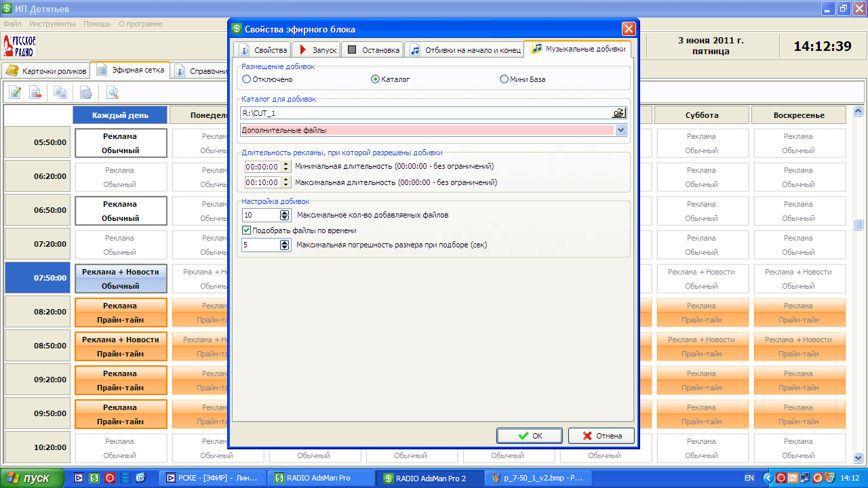Image resolution: width=868 pixels, height=488 pixels.
Task: Select the 07:50:00 time row header
Action: pyautogui.click(x=37, y=278)
